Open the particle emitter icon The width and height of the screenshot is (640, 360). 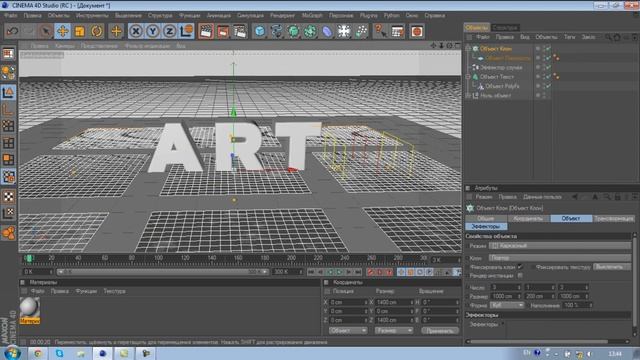point(361,31)
